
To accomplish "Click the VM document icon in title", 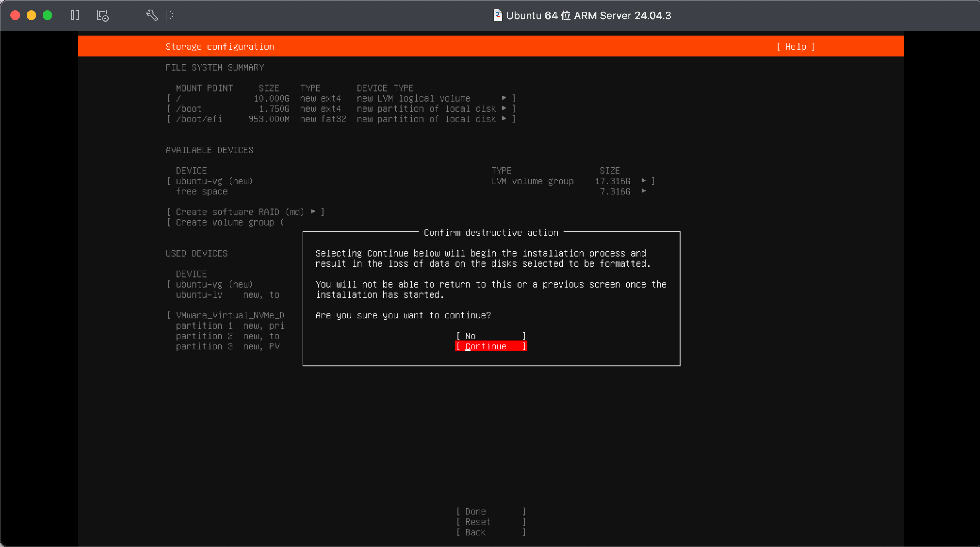I will (x=498, y=15).
